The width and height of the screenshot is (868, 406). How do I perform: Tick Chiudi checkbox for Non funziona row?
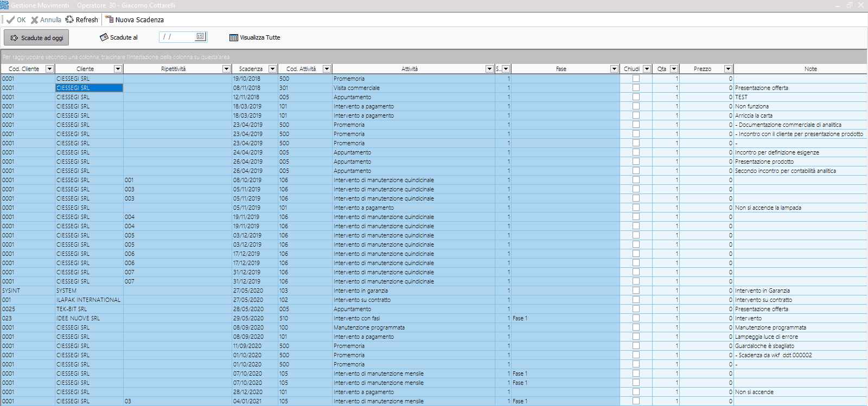(636, 106)
